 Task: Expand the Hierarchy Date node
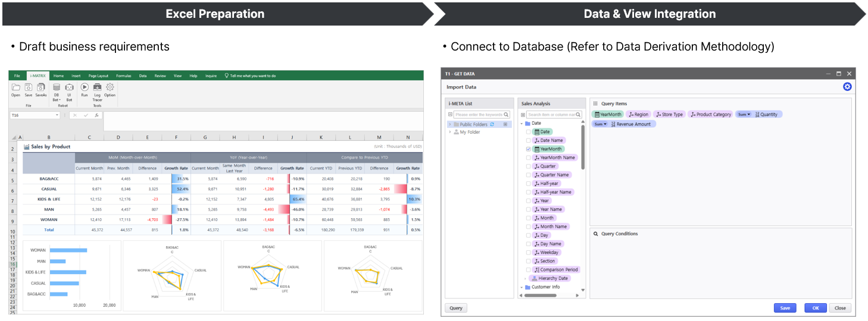click(525, 278)
